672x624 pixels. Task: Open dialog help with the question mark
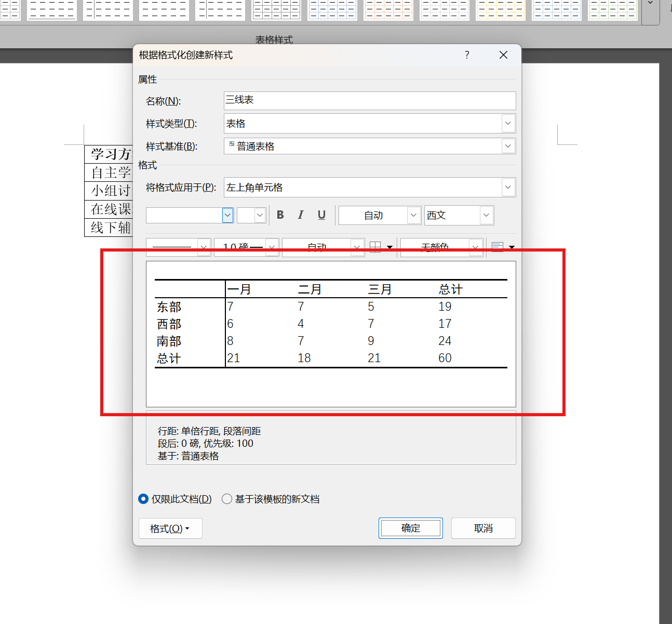tap(467, 55)
